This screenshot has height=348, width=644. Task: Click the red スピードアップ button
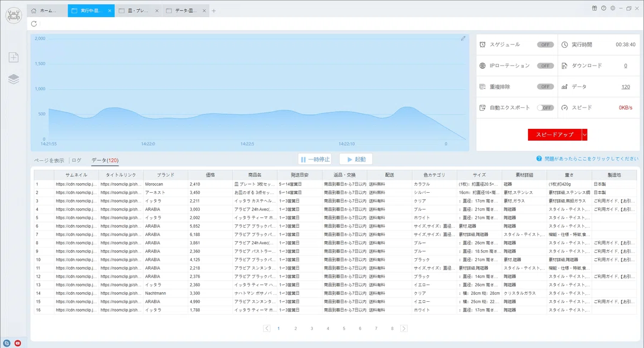[x=555, y=134]
